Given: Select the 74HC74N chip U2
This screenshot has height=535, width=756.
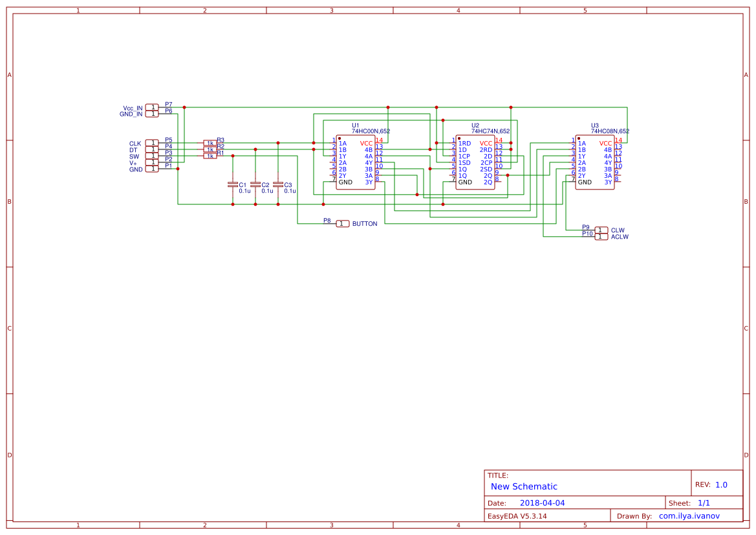Looking at the screenshot, I should point(475,162).
